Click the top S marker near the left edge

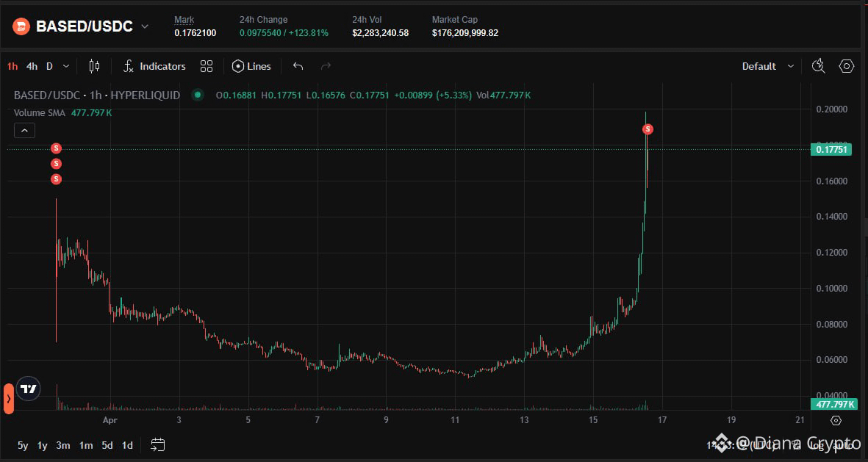click(56, 148)
